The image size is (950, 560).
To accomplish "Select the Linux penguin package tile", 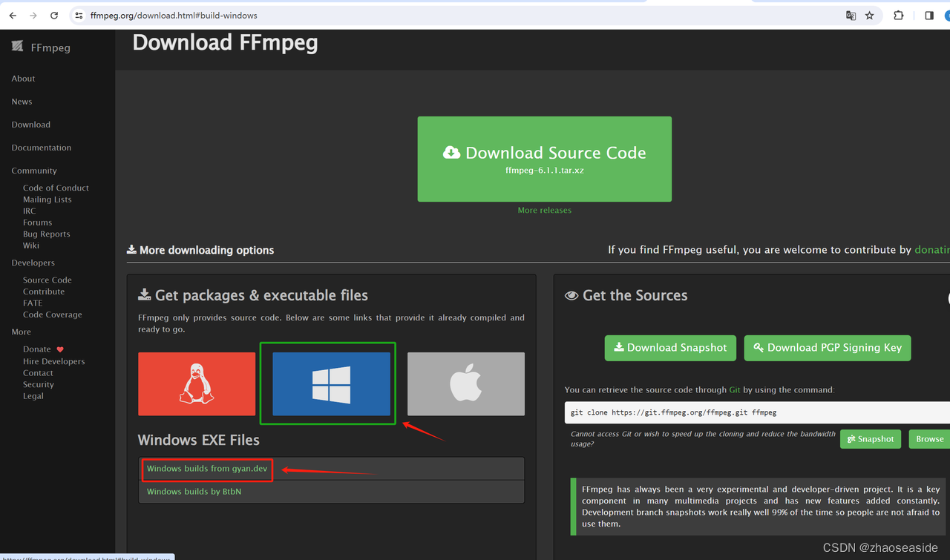I will click(x=197, y=383).
